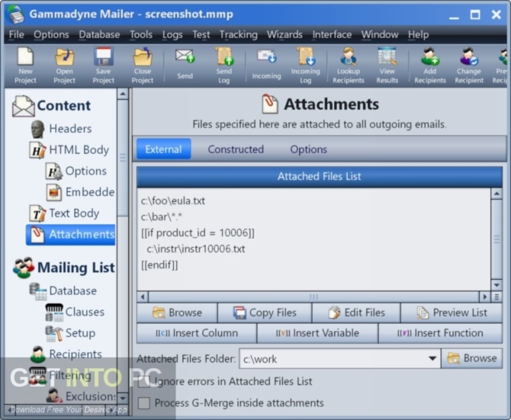Enable Ignore errors in Attached Files List
Viewport: 511px width, 420px height.
coord(144,381)
